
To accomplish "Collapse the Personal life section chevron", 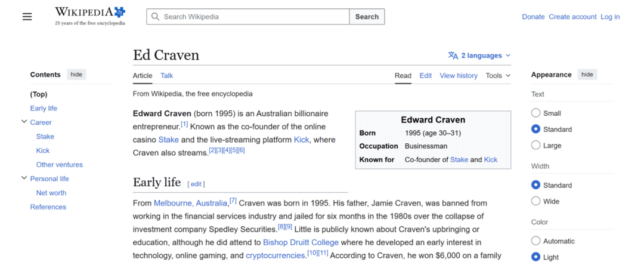I will pyautogui.click(x=24, y=178).
